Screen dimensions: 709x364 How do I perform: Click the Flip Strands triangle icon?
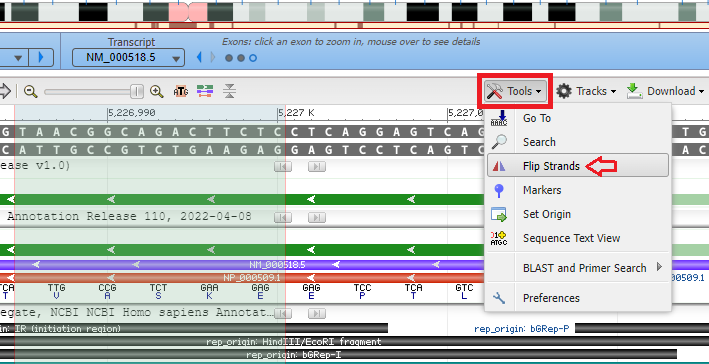(499, 166)
